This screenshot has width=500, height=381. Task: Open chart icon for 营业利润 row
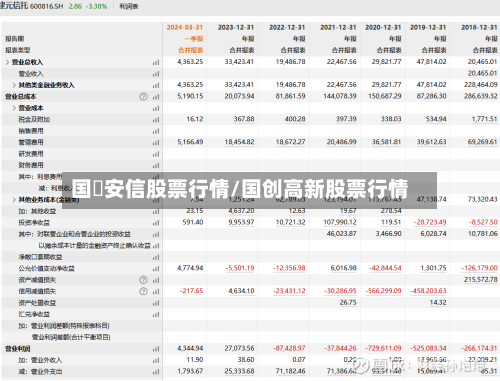156,349
